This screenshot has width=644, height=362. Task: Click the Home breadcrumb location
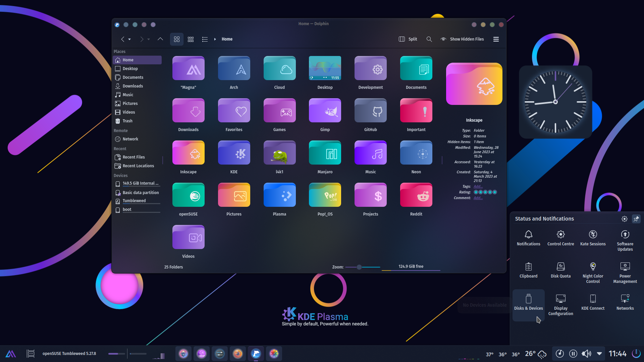[x=227, y=39]
